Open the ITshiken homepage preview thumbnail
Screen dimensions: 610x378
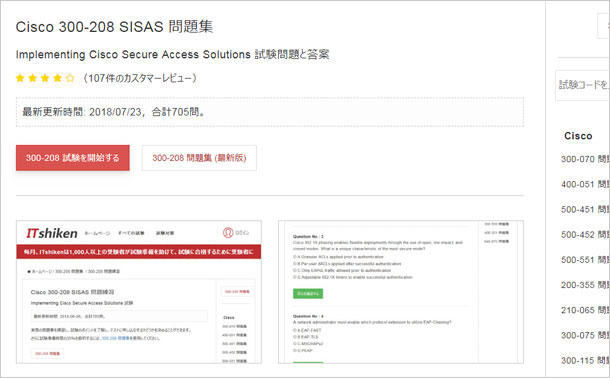pyautogui.click(x=139, y=292)
